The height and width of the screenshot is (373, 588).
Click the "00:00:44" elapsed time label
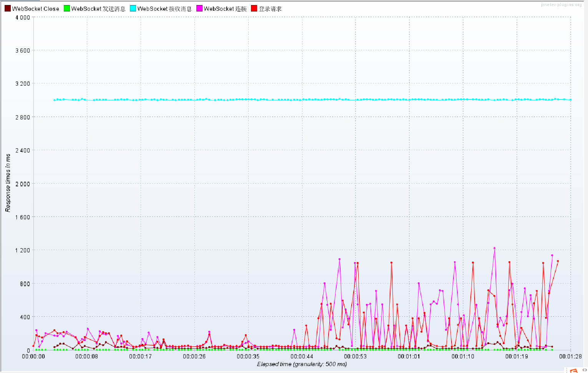[x=302, y=356]
